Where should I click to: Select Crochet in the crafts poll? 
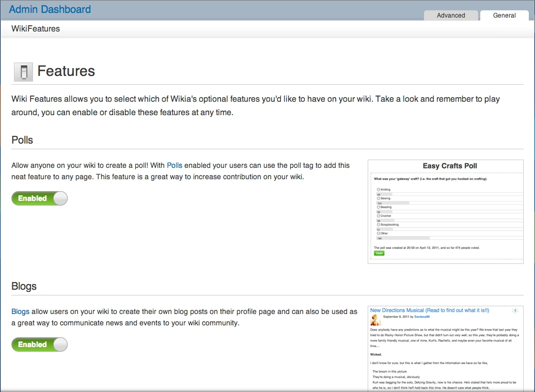pos(379,216)
